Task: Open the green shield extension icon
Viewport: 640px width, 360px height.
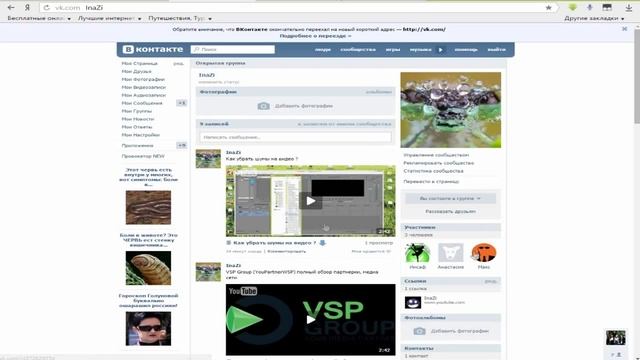Action: click(573, 7)
